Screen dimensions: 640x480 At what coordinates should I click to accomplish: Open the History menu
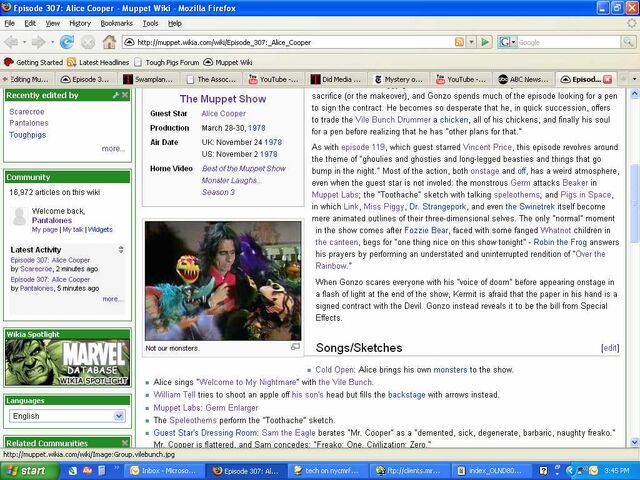click(80, 23)
